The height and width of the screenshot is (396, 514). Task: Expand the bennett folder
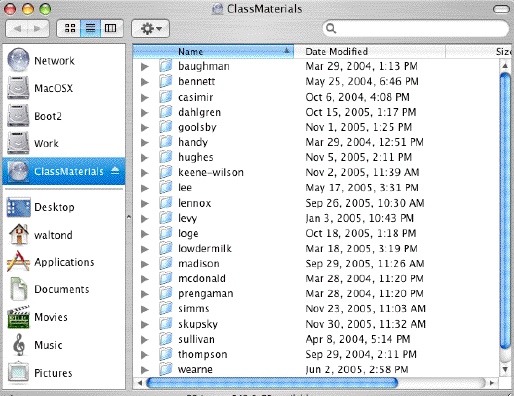tap(145, 82)
